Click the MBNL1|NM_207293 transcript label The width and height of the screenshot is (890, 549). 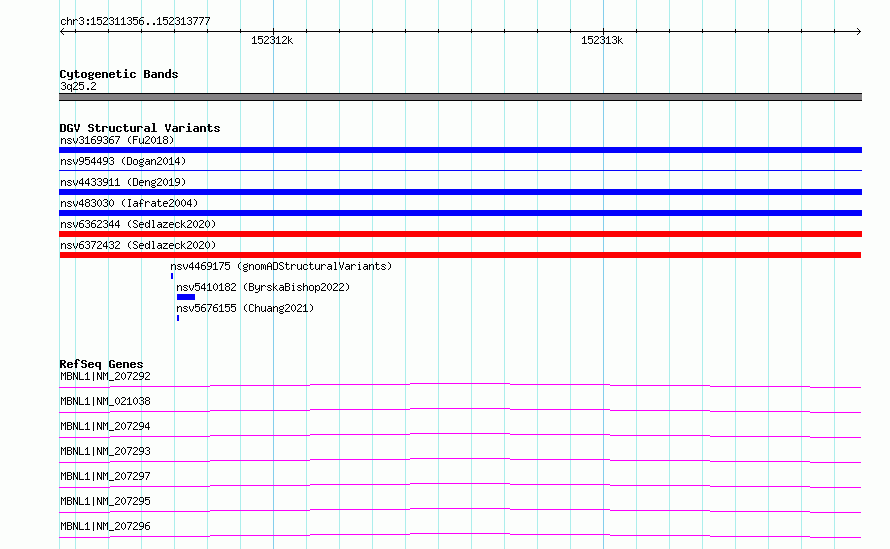(105, 451)
